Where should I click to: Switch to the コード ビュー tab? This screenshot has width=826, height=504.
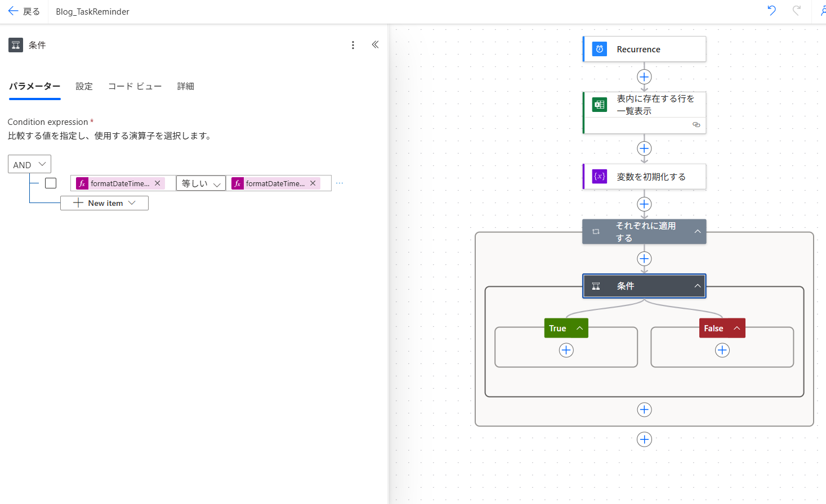click(x=135, y=86)
